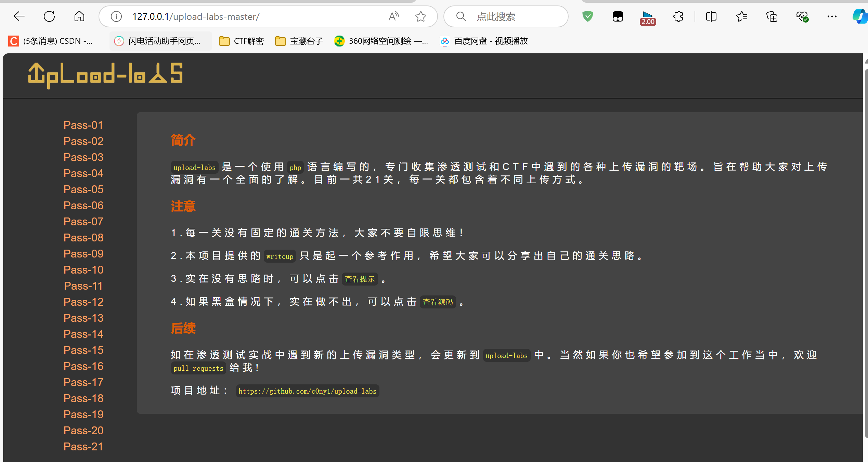Select Pass-21 in the sidebar
Viewport: 868px width, 462px height.
click(x=83, y=447)
